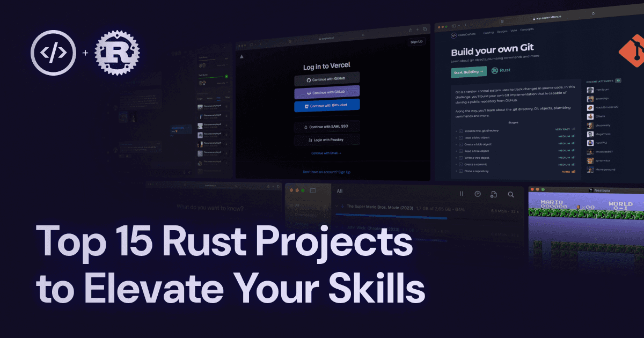Viewport: 644px width, 338px height.
Task: Expand the Read a blob object stage
Action: pos(456,137)
